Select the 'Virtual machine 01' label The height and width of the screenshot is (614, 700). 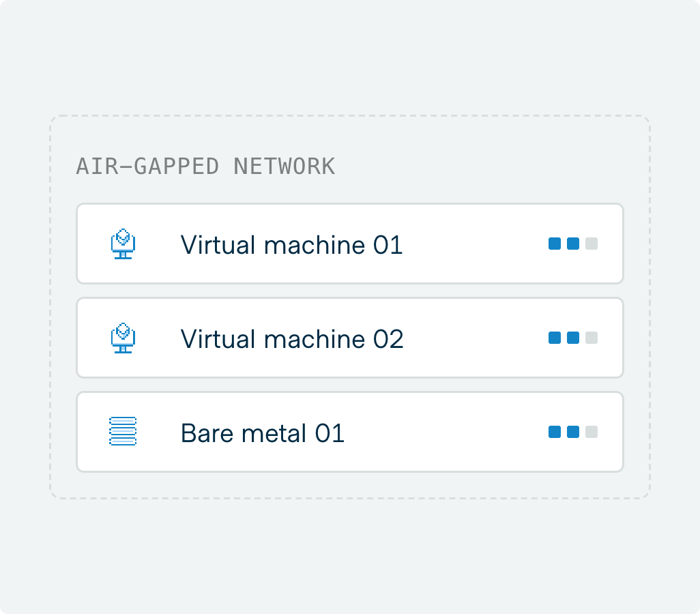[291, 245]
